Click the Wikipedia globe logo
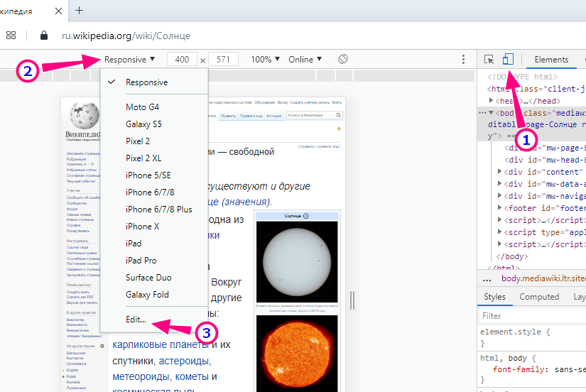The width and height of the screenshot is (586, 392). 85,116
